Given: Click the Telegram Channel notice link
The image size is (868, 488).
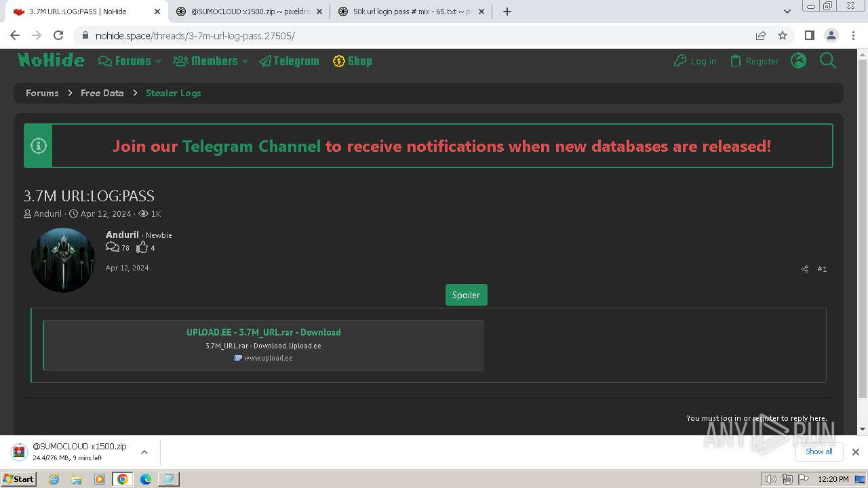Looking at the screenshot, I should click(x=252, y=146).
